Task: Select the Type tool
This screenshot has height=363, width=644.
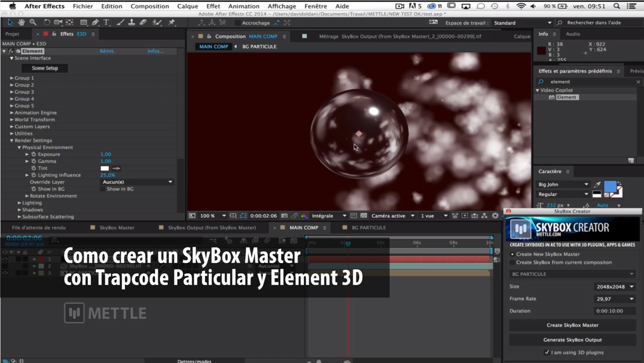Action: (x=107, y=23)
